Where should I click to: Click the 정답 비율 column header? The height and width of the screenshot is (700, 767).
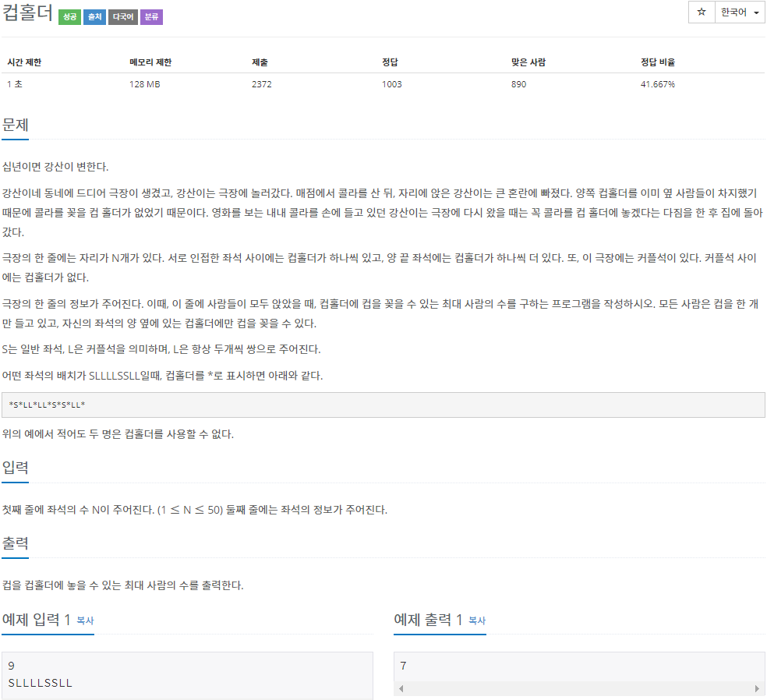658,62
